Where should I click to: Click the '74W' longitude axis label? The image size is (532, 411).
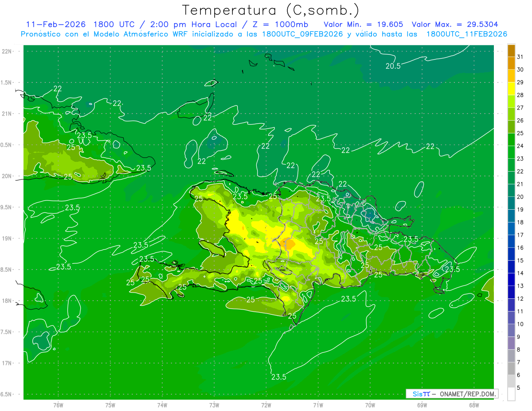(162, 405)
